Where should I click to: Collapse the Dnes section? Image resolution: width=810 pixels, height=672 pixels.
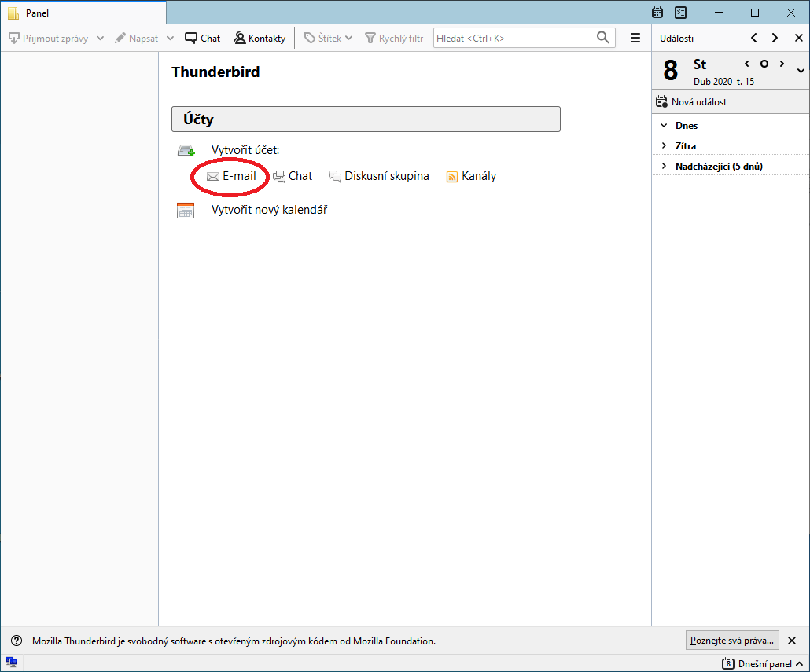point(665,126)
